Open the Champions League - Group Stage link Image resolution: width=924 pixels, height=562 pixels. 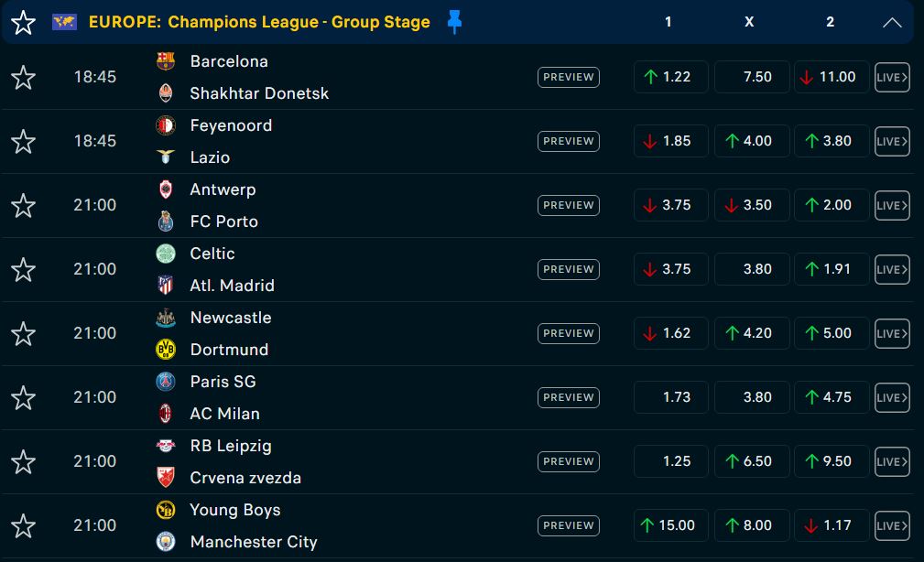tap(299, 22)
